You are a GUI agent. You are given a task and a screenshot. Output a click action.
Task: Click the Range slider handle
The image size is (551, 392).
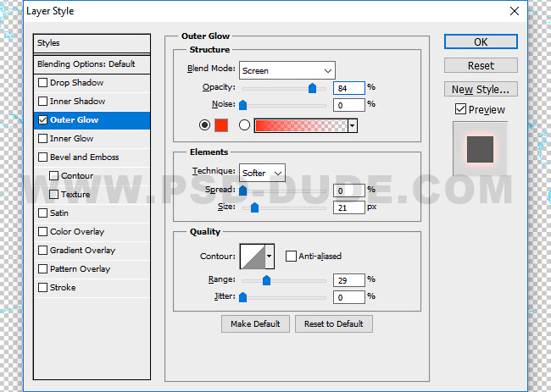(x=266, y=280)
